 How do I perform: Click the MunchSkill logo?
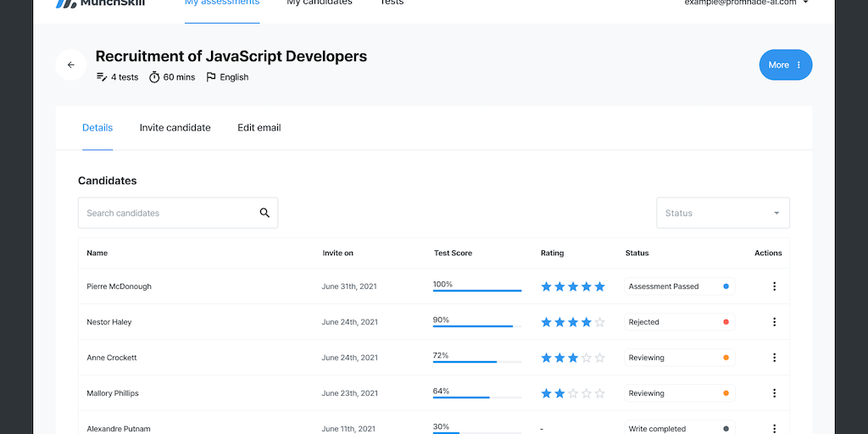(100, 3)
